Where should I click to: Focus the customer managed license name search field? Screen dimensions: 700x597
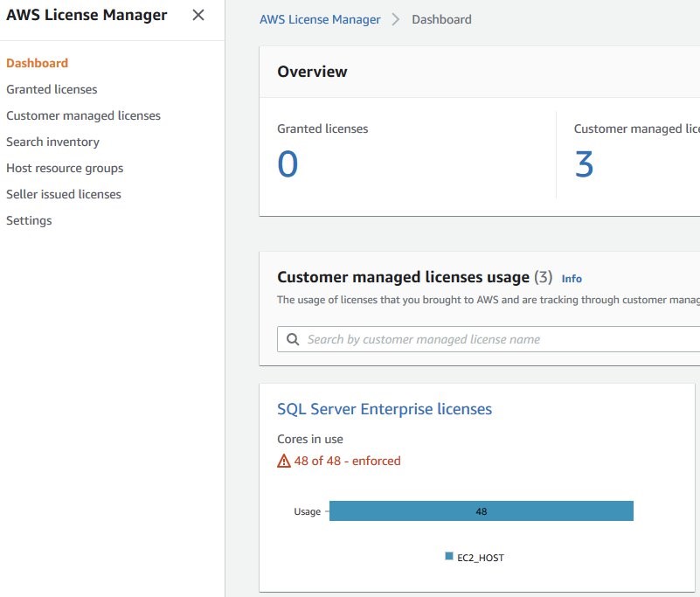(x=489, y=339)
